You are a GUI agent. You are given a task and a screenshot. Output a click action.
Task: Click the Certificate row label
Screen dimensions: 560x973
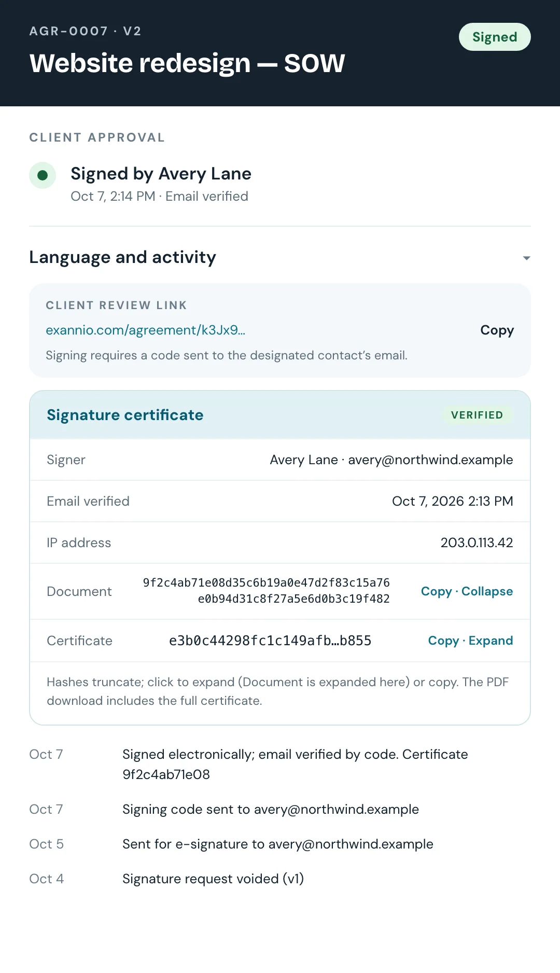tap(79, 641)
